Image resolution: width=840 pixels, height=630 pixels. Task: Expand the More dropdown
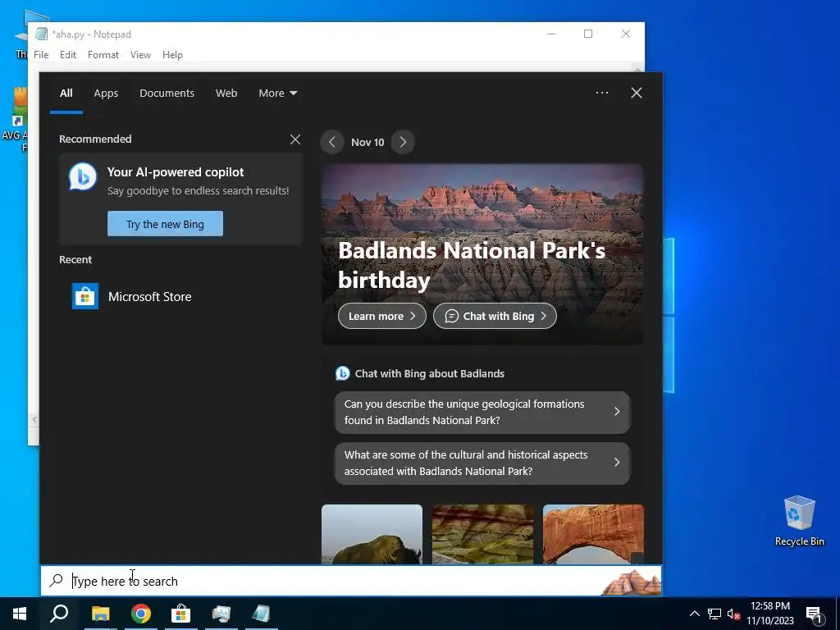click(x=277, y=94)
